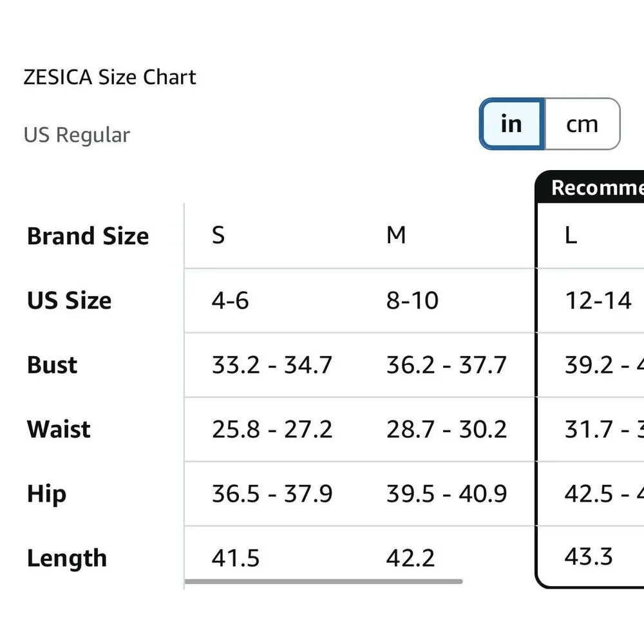644x644 pixels.
Task: Click the scrollbar under the Length row
Action: [325, 582]
